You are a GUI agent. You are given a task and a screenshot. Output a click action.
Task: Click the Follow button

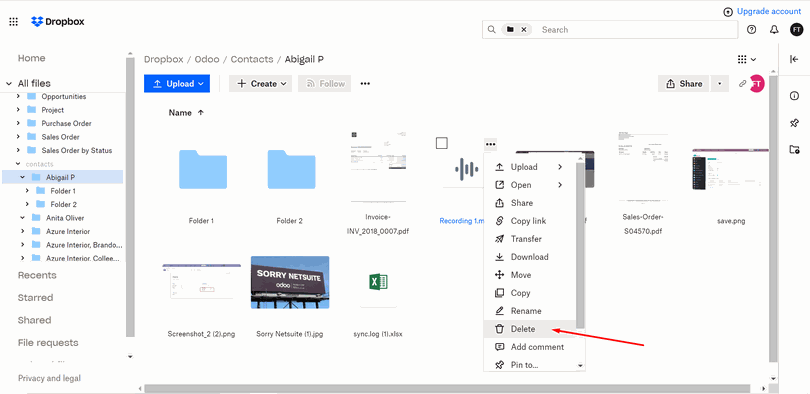click(x=324, y=84)
